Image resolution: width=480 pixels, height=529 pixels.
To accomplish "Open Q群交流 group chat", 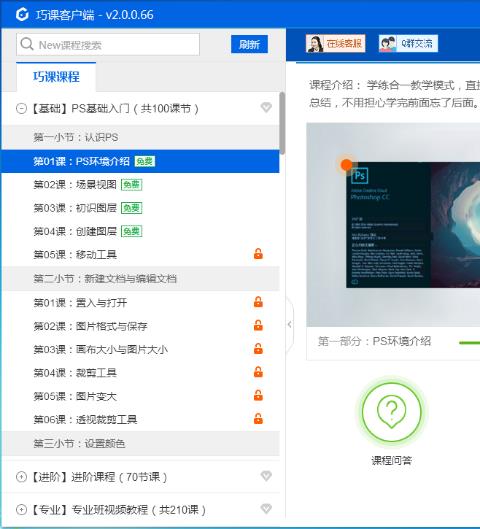I will [x=408, y=44].
